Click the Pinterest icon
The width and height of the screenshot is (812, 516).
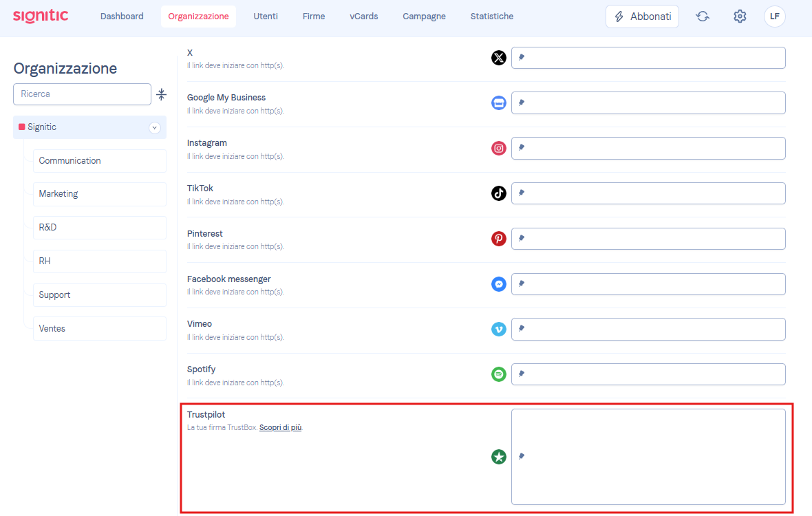498,239
